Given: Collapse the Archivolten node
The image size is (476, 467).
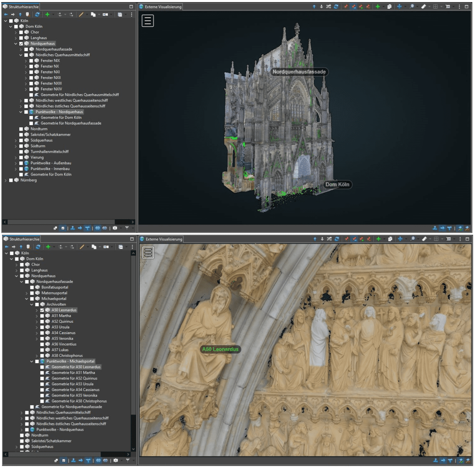Looking at the screenshot, I should click(x=32, y=304).
